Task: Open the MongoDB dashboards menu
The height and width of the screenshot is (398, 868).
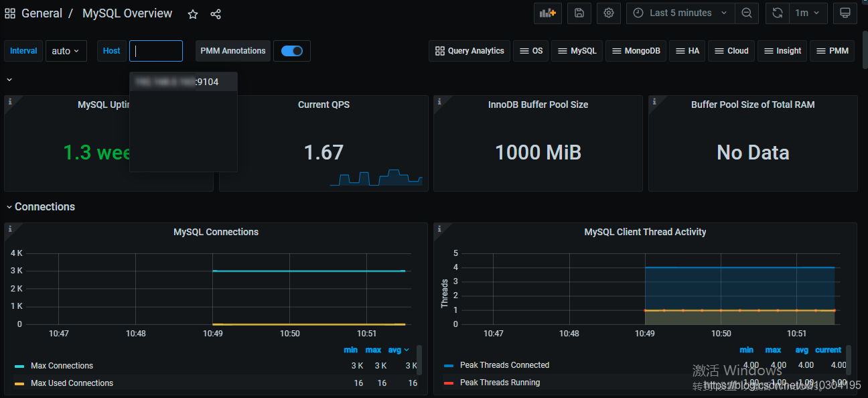Action: 636,51
